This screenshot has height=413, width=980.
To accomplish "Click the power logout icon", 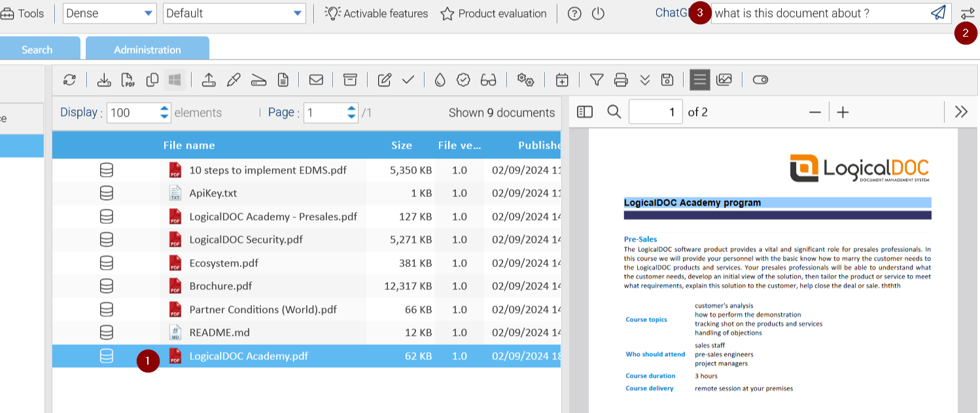I will pyautogui.click(x=598, y=13).
